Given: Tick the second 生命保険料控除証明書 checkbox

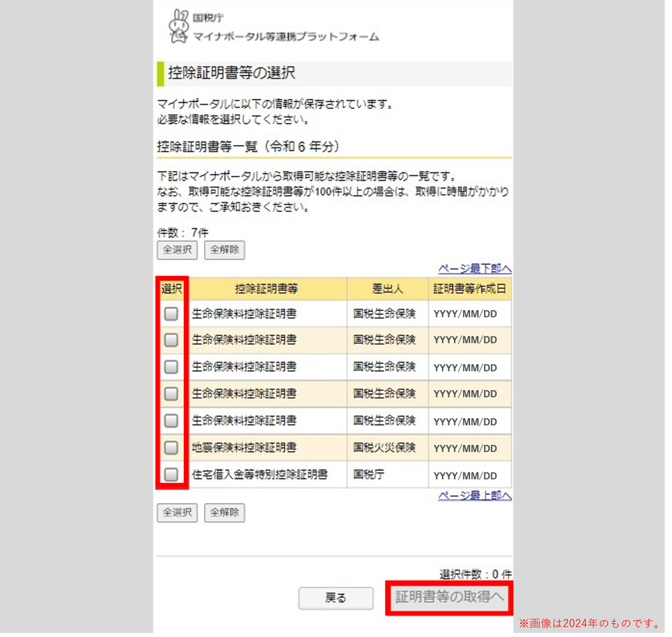Looking at the screenshot, I should pyautogui.click(x=171, y=340).
